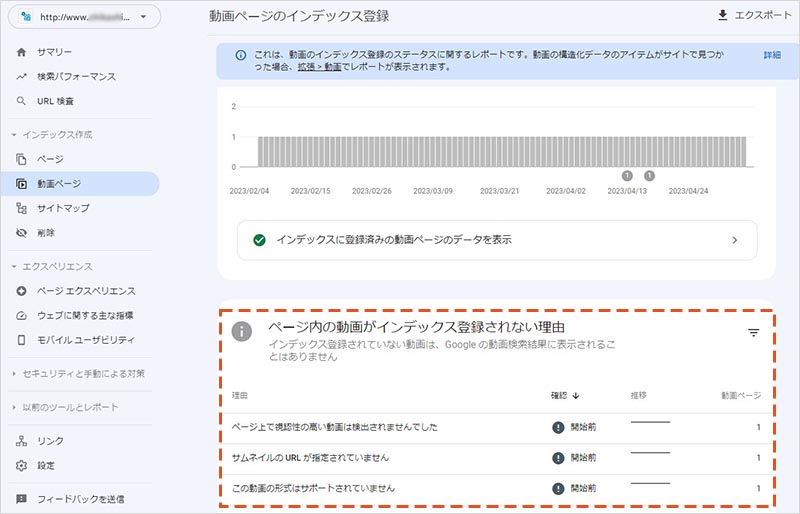Click the モバイル ユーザビリティ phone icon
The image size is (800, 514).
click(x=22, y=340)
